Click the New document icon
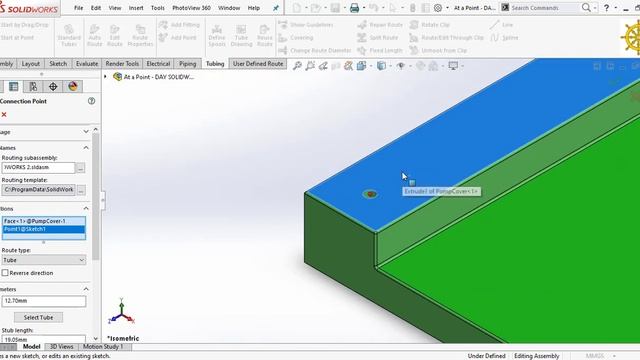Screen dimensions: 640x360 pos(297,8)
